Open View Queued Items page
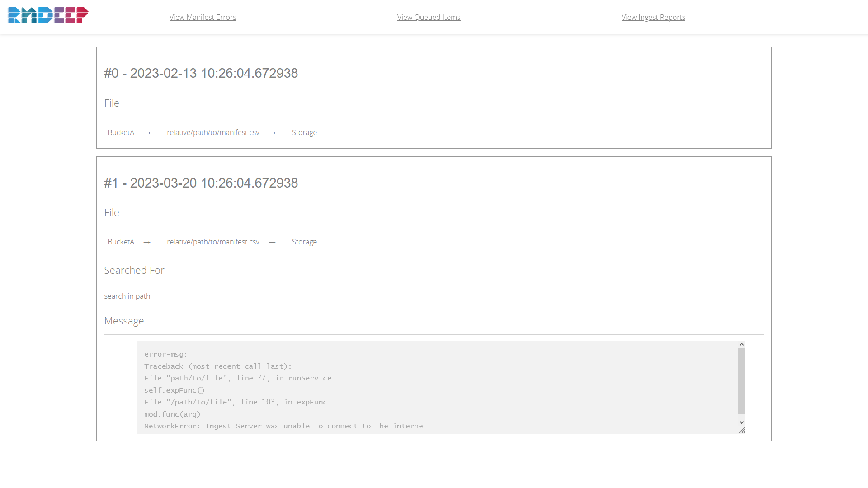This screenshot has width=868, height=488. [429, 17]
